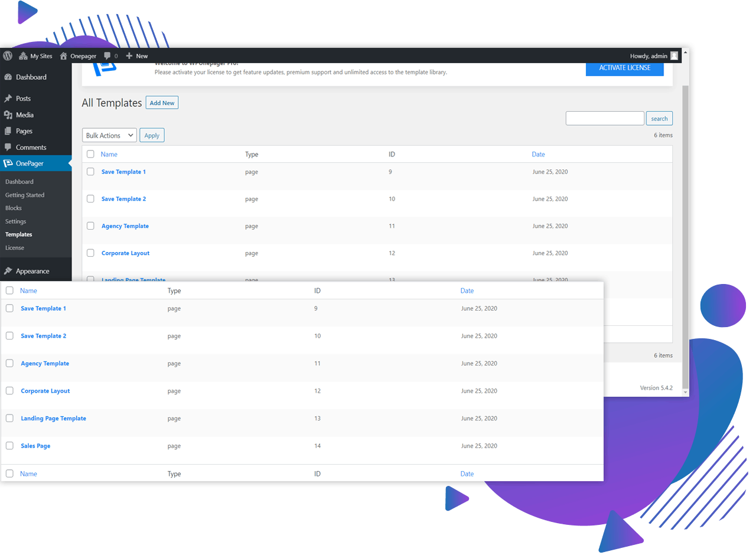Click the Howdy, admin account menu

coord(649,56)
